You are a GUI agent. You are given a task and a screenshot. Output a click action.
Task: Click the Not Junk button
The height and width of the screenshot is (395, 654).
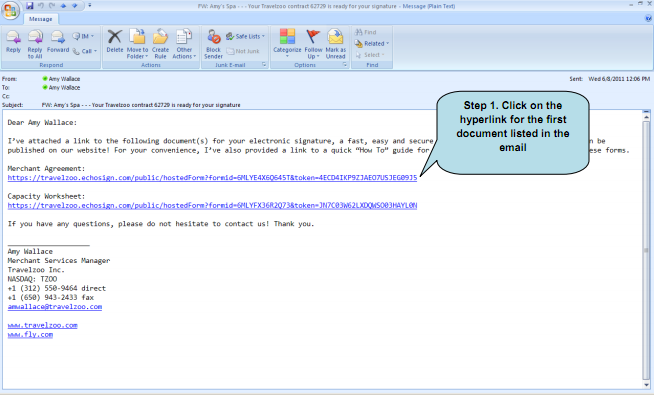(x=243, y=51)
